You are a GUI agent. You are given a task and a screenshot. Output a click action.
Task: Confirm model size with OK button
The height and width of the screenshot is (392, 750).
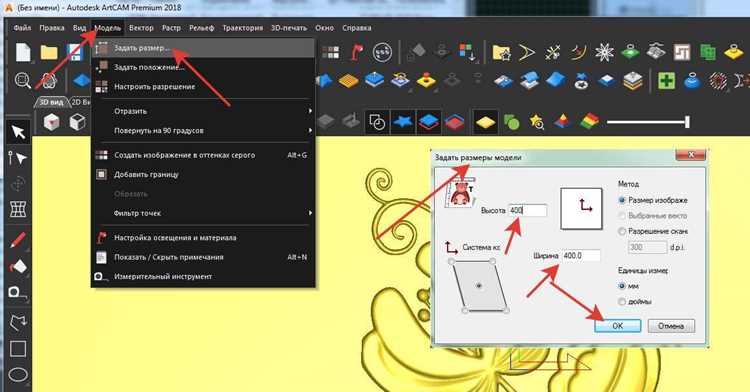click(x=618, y=326)
